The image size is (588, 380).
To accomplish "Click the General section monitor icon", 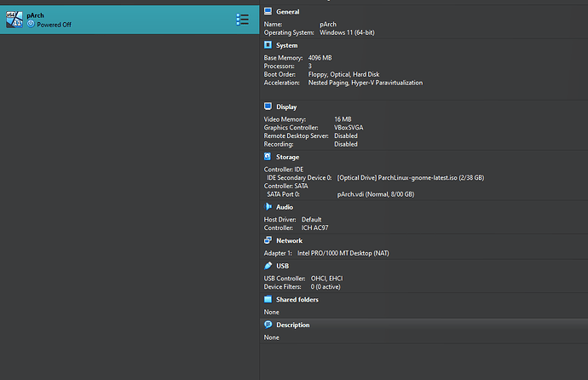I will [x=268, y=11].
